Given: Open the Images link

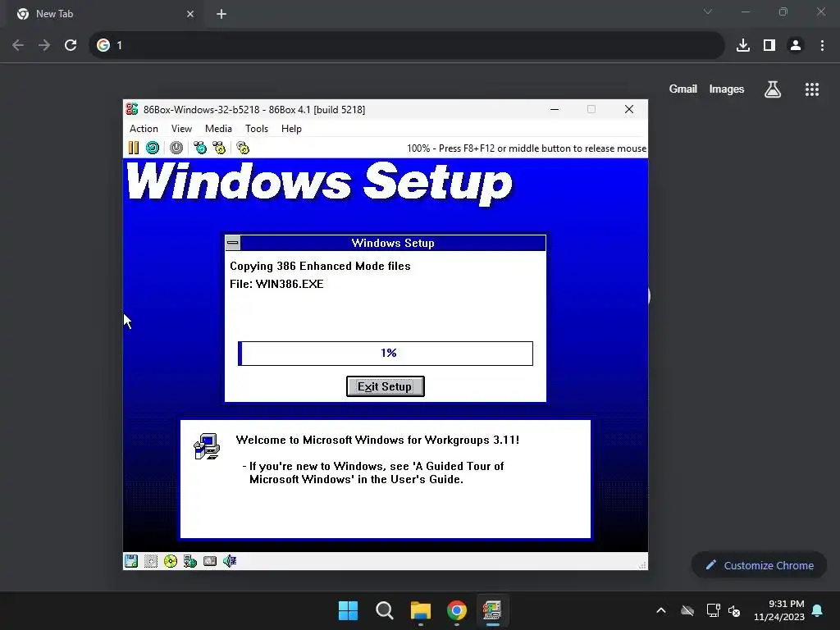Looking at the screenshot, I should click(727, 89).
